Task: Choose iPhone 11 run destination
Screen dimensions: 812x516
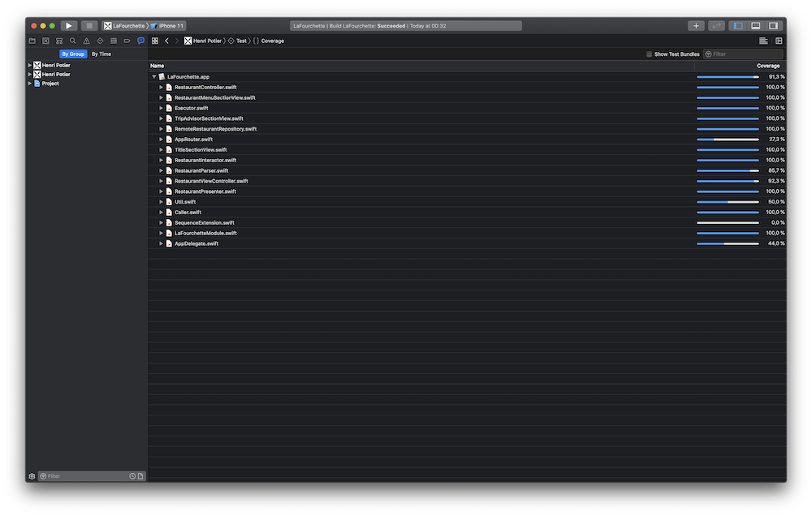Action: [x=168, y=26]
